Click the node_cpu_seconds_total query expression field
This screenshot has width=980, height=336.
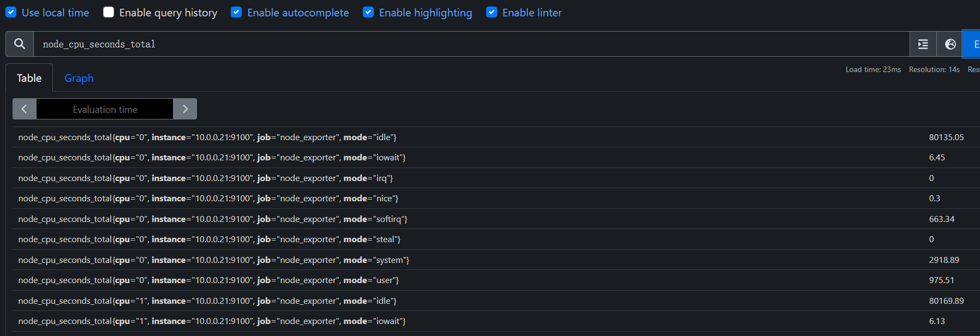[x=469, y=44]
